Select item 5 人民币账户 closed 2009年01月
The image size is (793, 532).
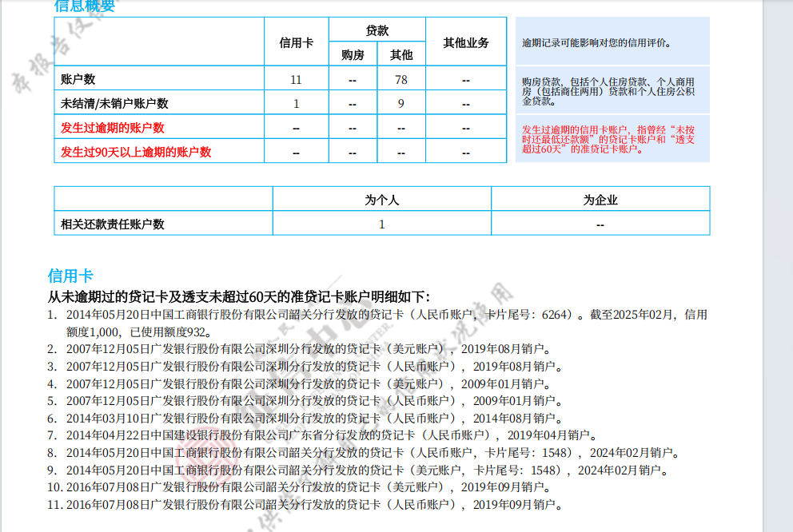305,401
